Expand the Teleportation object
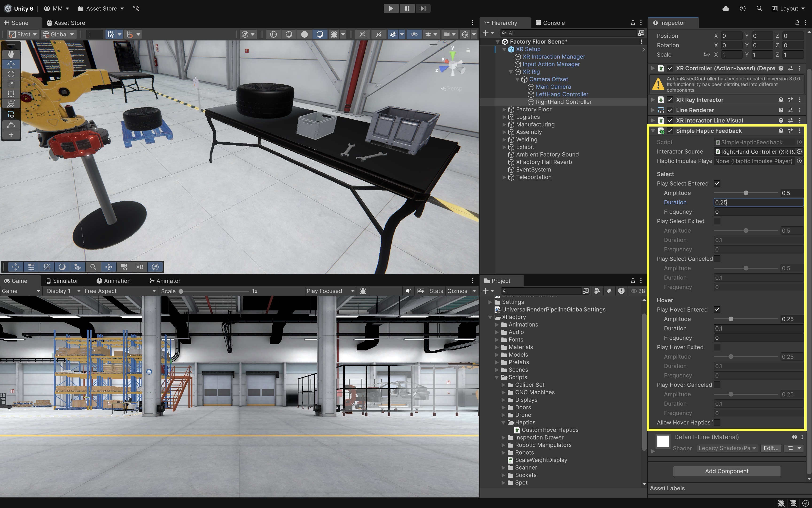 pos(504,177)
